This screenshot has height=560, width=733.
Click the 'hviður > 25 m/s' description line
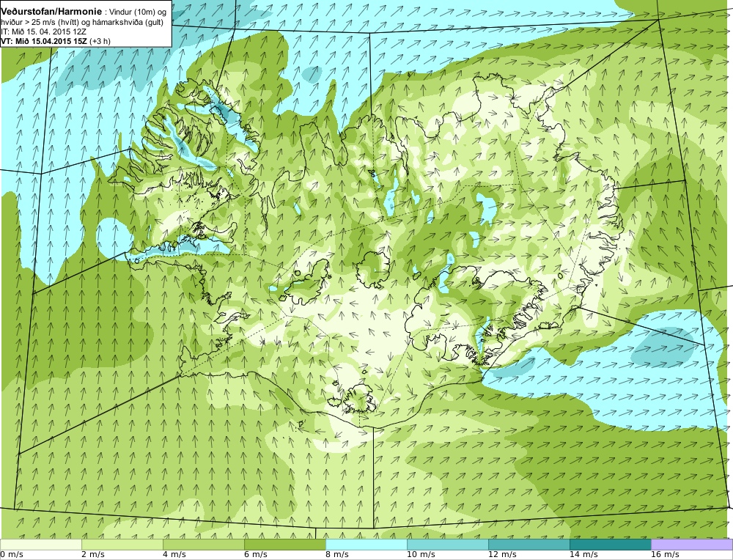[x=82, y=23]
